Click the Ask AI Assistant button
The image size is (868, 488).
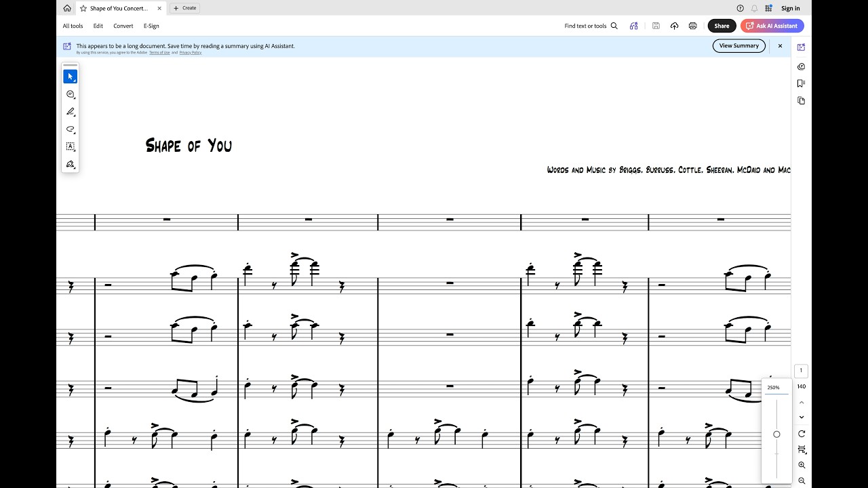[772, 26]
